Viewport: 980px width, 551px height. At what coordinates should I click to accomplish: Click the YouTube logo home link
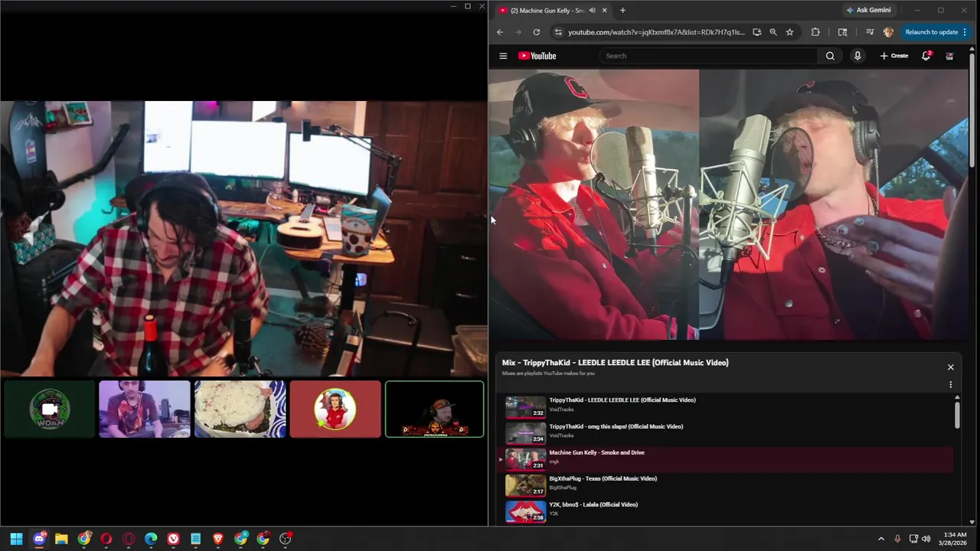[x=537, y=56]
